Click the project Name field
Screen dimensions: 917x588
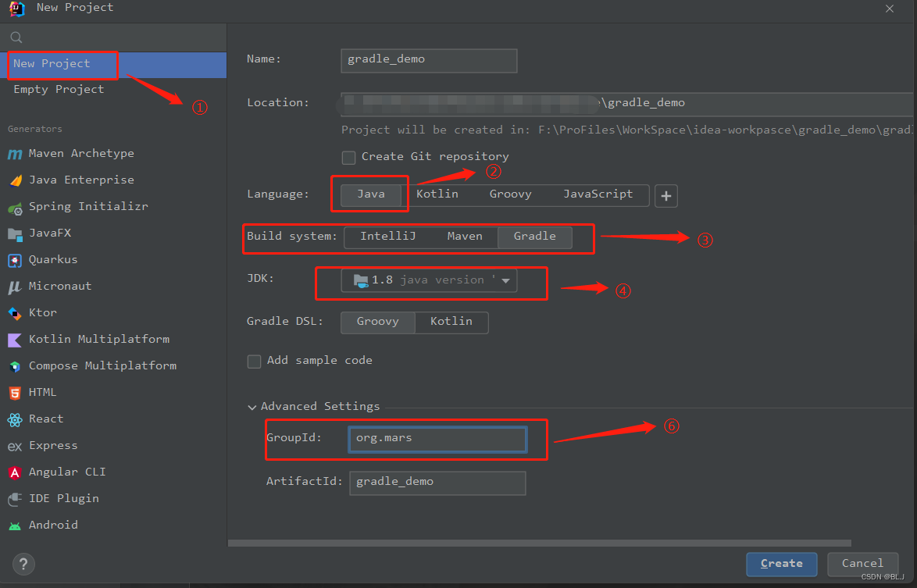click(429, 60)
